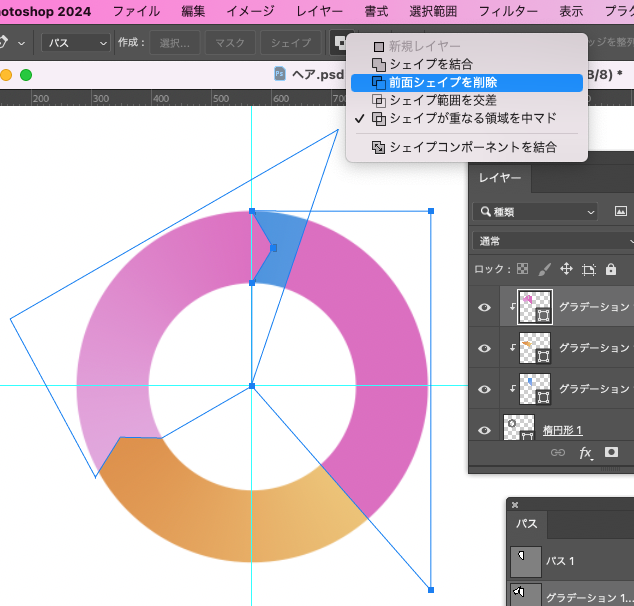Image resolution: width=634 pixels, height=606 pixels.
Task: Open the フィルター menu
Action: [508, 11]
